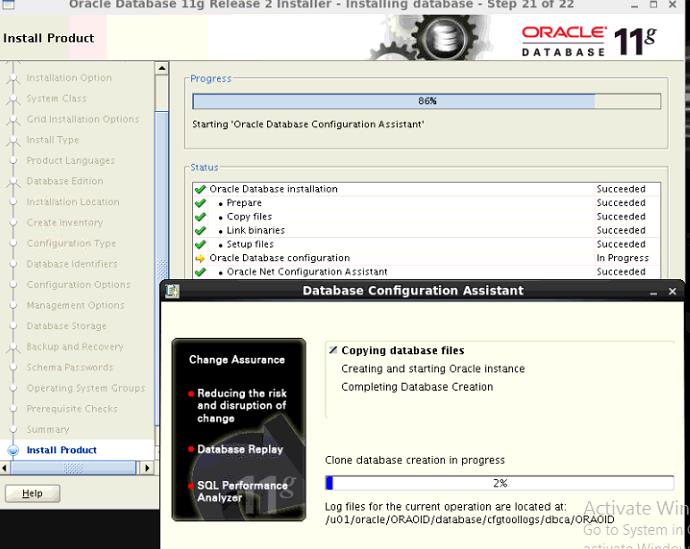Click green check icon beside Prepare
Viewport: 690px width, 549px height.
[x=200, y=203]
